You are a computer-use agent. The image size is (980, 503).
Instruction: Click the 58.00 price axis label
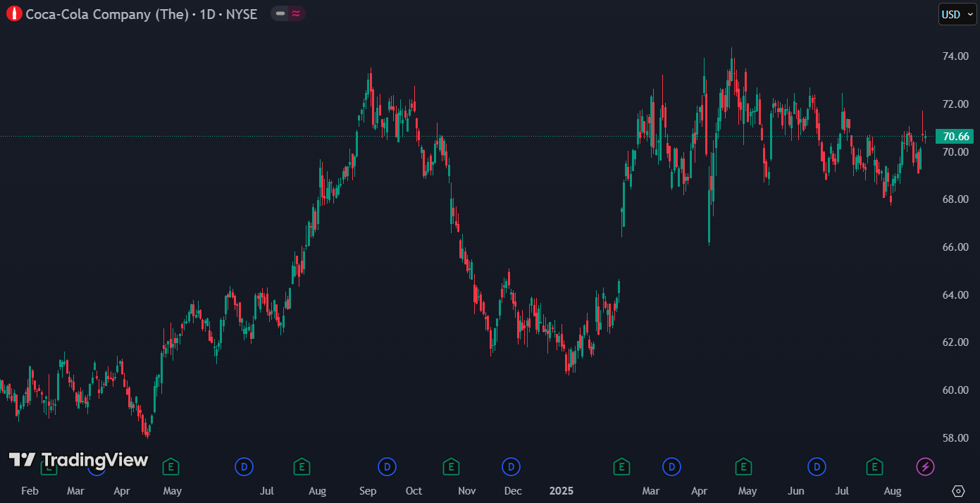pos(955,438)
